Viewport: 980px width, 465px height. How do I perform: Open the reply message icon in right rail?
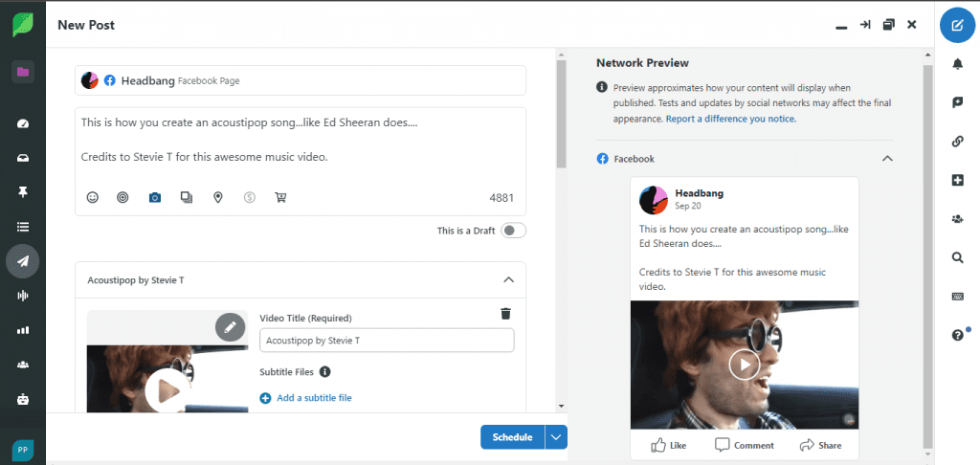click(957, 102)
